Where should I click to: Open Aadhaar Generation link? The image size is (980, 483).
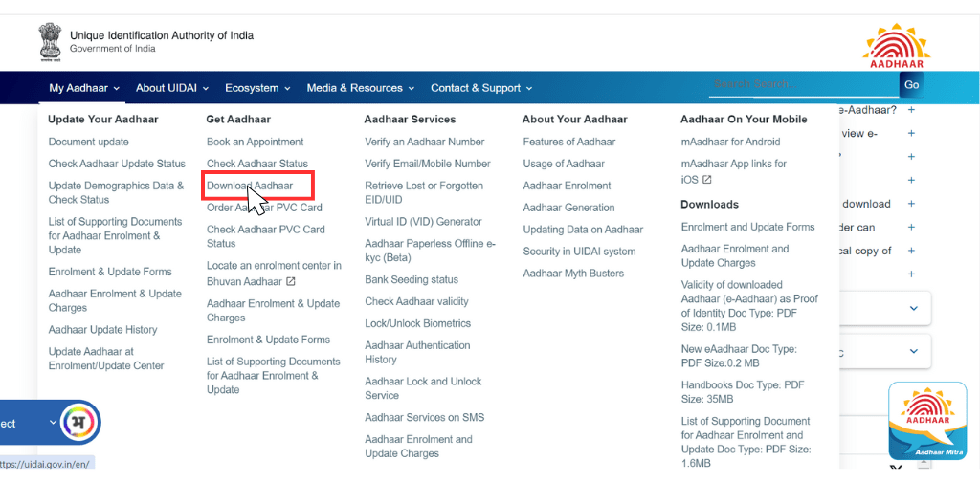point(568,208)
